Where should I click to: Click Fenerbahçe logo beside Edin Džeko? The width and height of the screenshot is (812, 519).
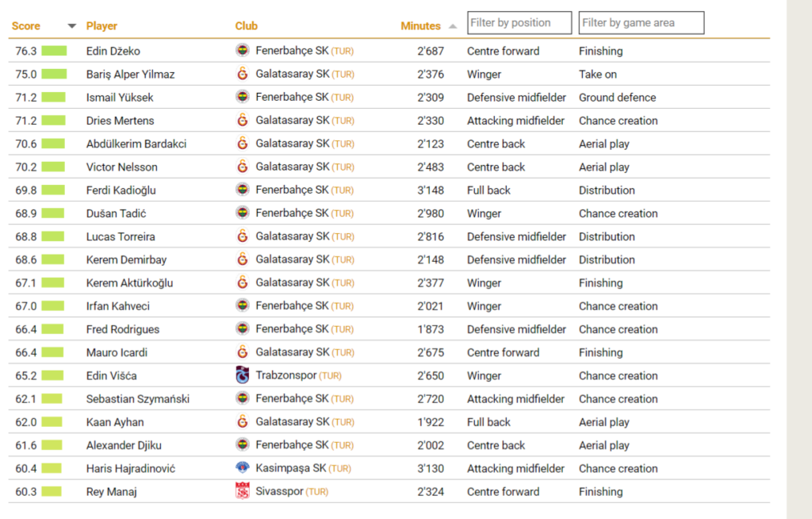coord(242,50)
